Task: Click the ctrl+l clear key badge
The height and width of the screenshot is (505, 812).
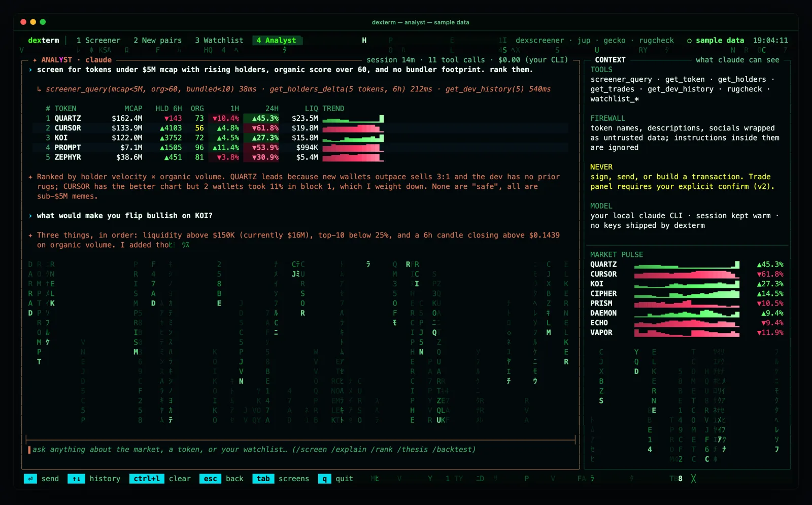Action: pyautogui.click(x=147, y=479)
